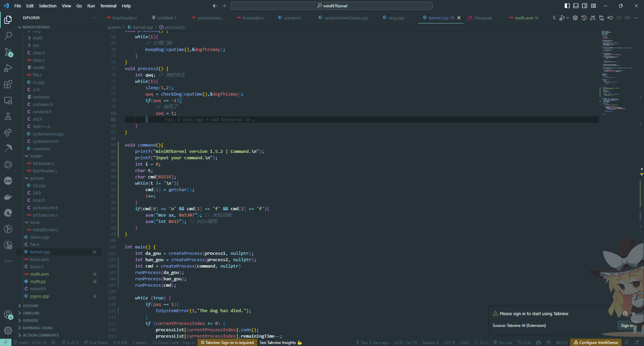Viewport: 644px width, 346px height.
Task: Click the Manage gear icon
Action: pos(8,331)
